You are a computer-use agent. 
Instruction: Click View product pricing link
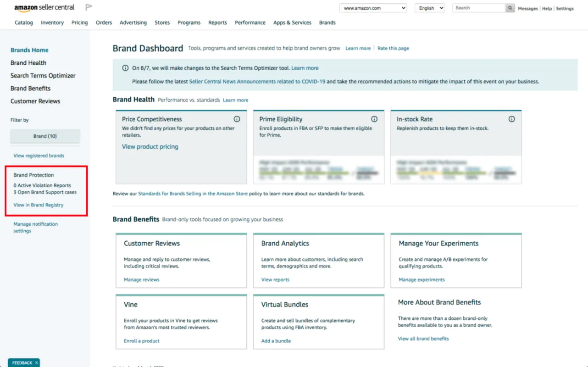coord(150,147)
